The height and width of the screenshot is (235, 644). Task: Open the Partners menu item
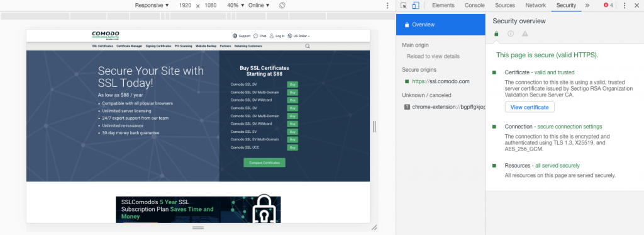tap(226, 46)
